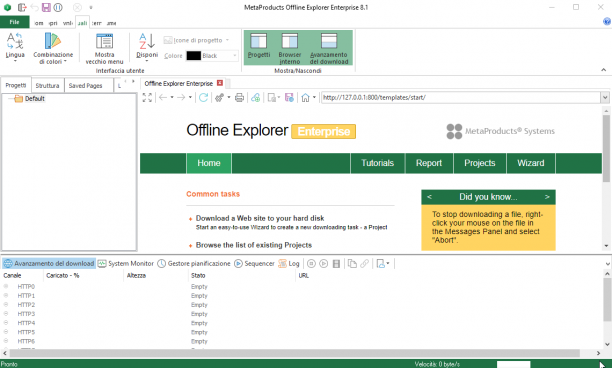The image size is (612, 368).
Task: Select the HTTP3 channel row
Action: tap(301, 314)
